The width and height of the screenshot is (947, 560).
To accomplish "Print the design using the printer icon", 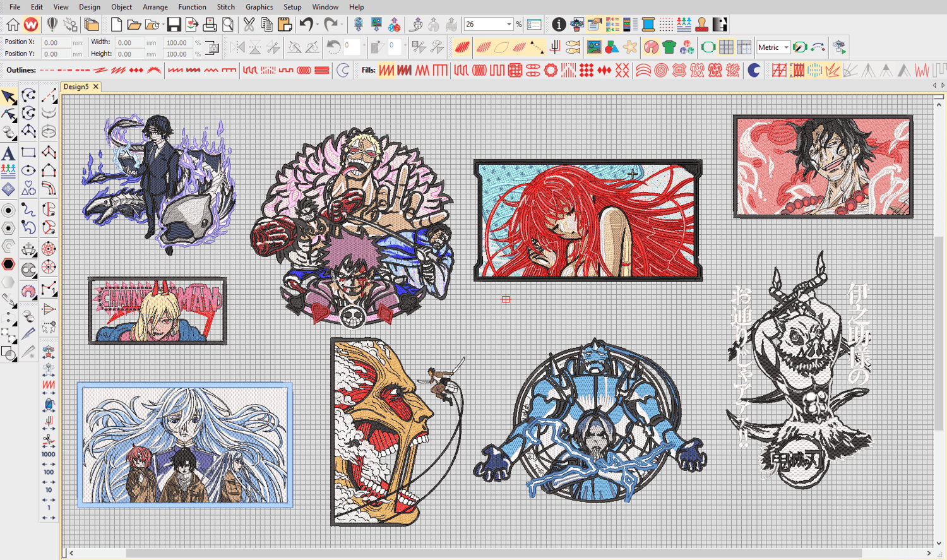I will (210, 25).
